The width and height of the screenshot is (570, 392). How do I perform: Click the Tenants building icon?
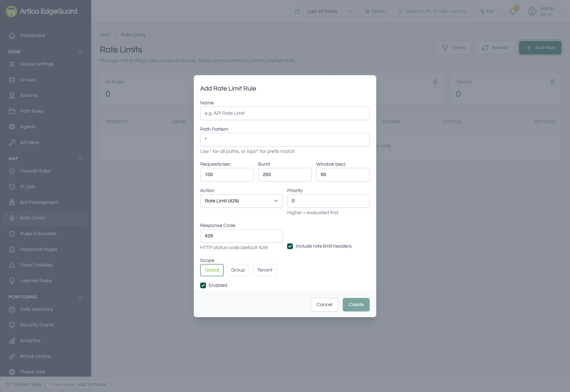[x=12, y=95]
